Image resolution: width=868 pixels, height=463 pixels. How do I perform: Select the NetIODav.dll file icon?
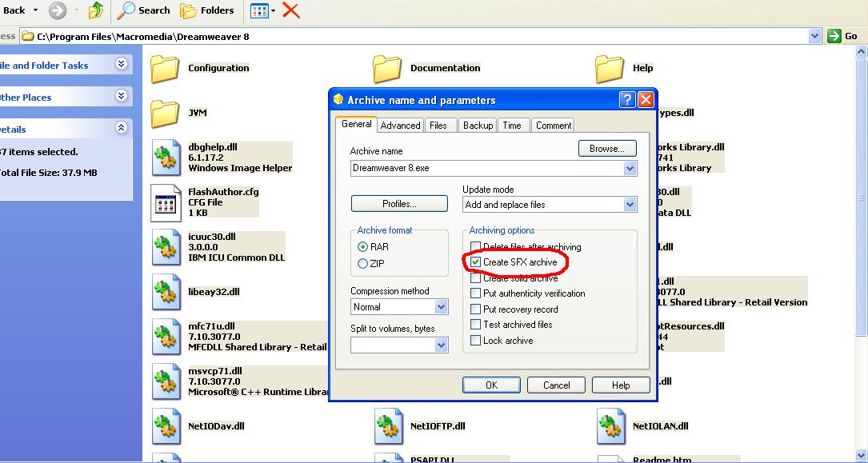pos(166,426)
